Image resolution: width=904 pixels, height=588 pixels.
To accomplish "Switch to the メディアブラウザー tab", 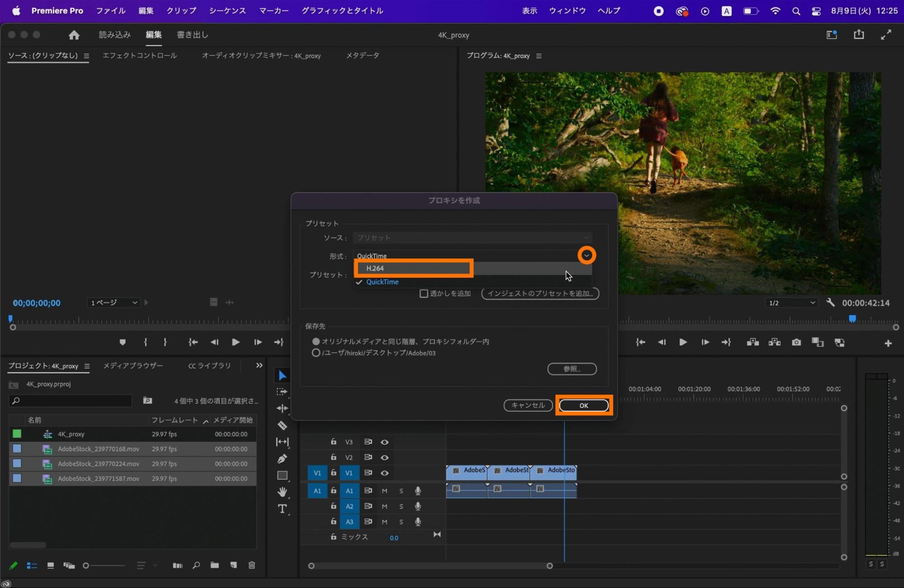I will pos(133,365).
